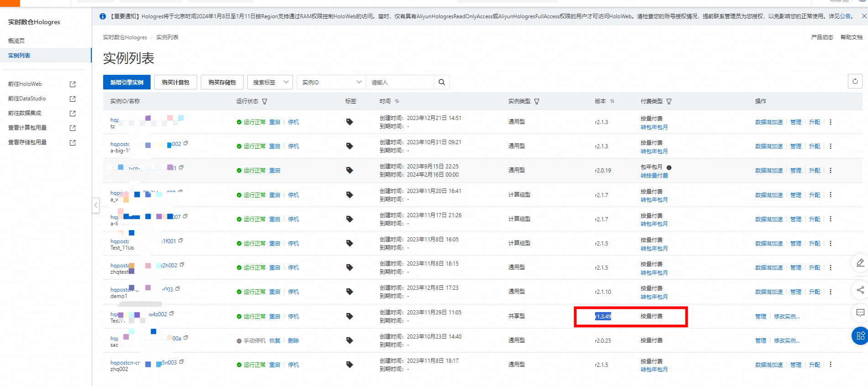Open HoloWeb external link icon
Viewport: 868px width, 386px height.
coord(73,84)
